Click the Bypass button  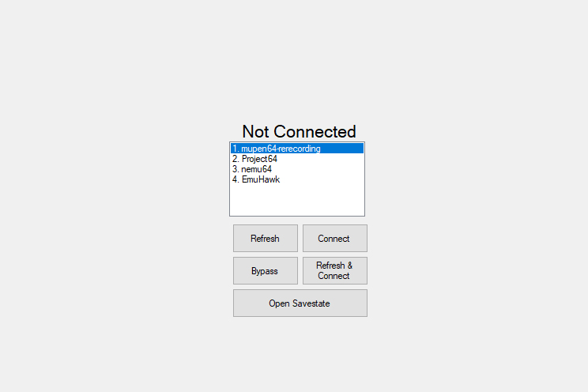click(x=265, y=270)
